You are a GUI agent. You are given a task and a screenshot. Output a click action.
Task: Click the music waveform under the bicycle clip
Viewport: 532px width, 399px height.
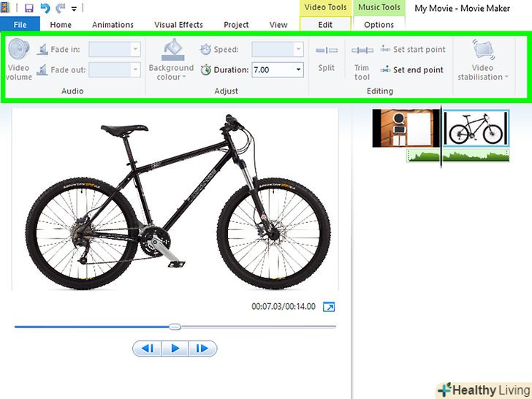[x=476, y=156]
